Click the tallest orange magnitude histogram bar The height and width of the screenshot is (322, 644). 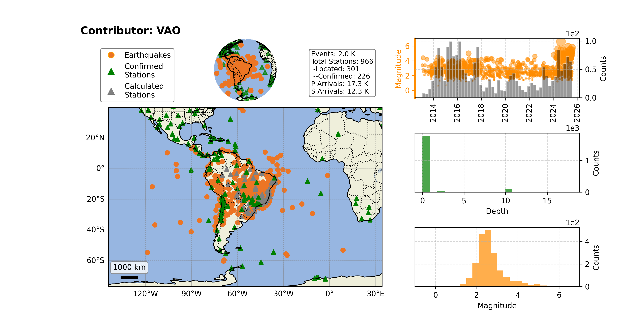(488, 258)
